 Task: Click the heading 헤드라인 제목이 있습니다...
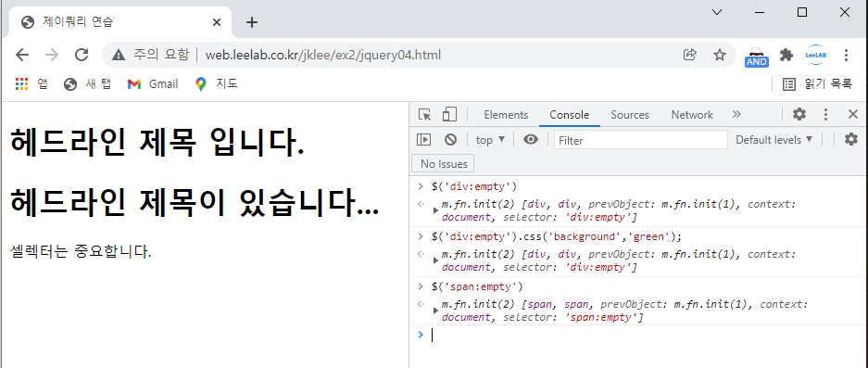pos(195,202)
